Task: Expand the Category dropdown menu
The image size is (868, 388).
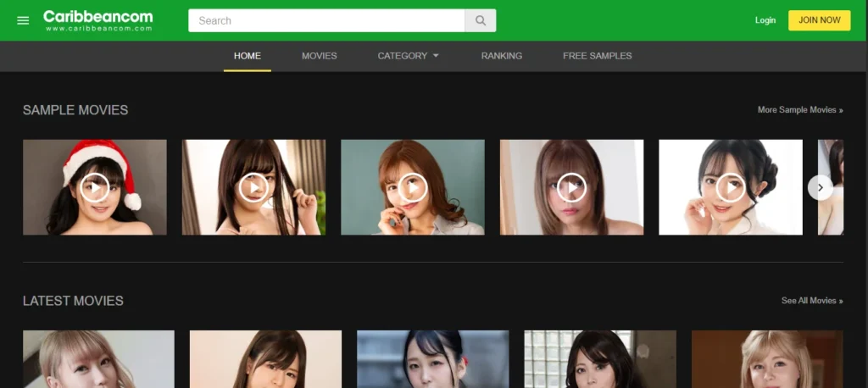Action: coord(409,56)
